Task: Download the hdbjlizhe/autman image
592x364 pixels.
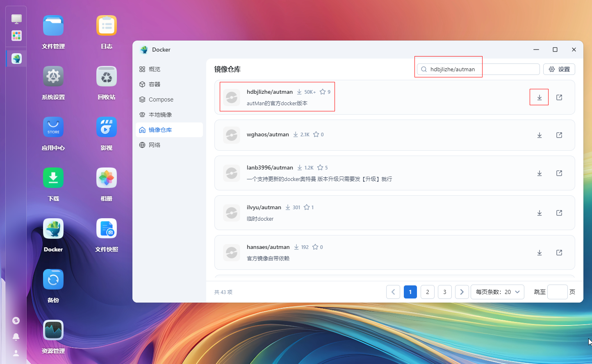Action: (540, 97)
